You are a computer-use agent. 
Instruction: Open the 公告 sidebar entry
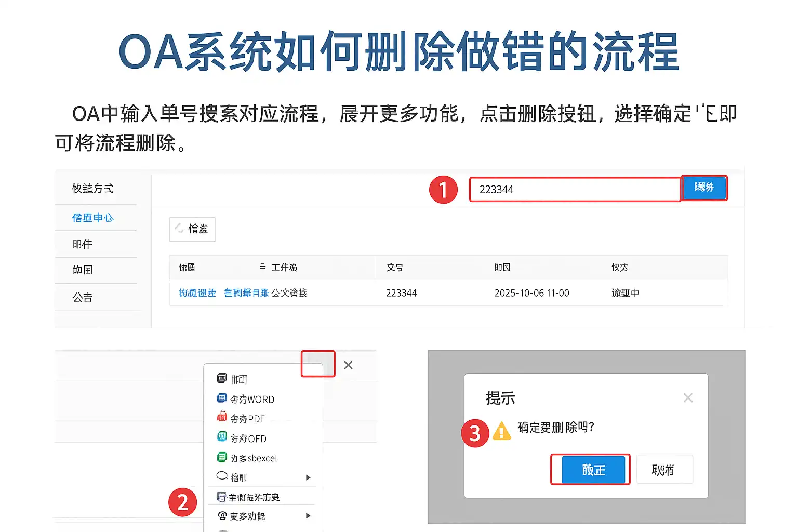82,297
